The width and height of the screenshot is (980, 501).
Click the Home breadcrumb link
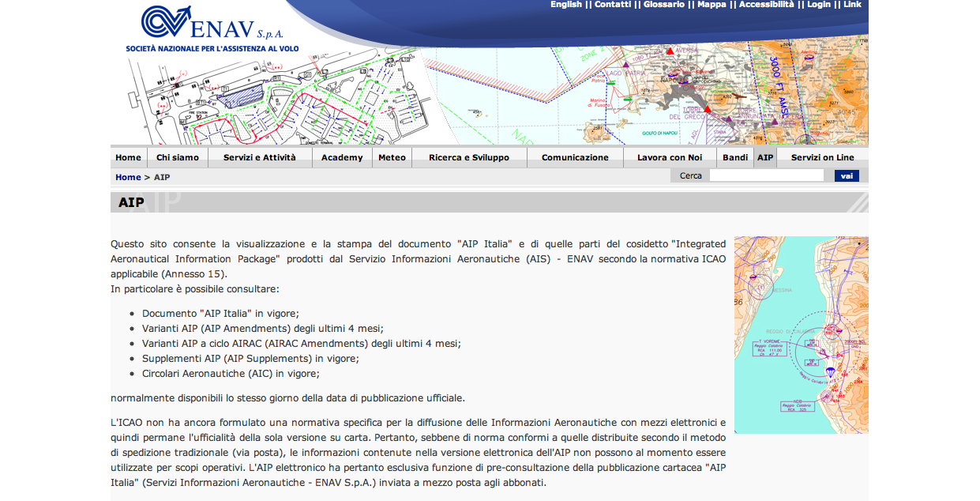click(x=128, y=177)
